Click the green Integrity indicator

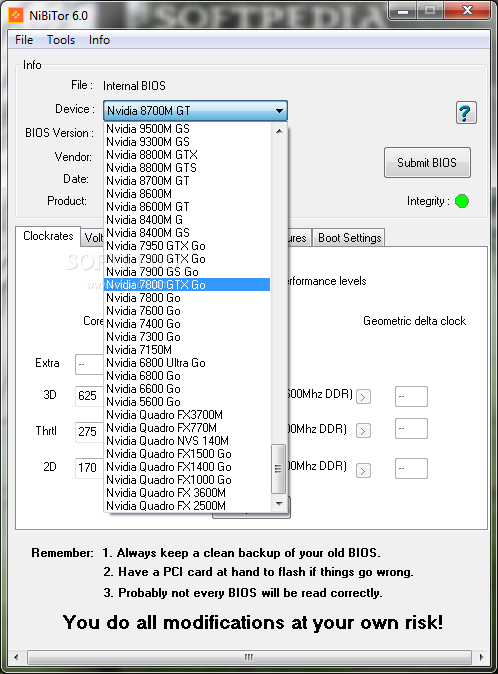pos(462,201)
